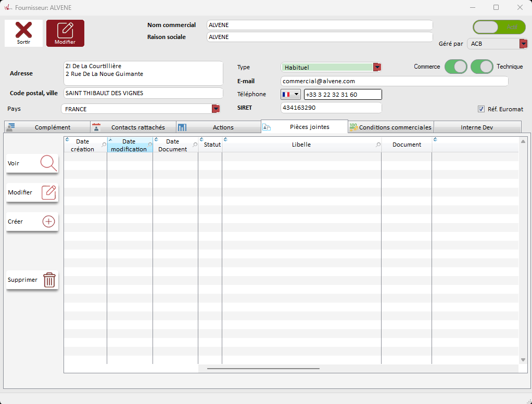The width and height of the screenshot is (532, 404).
Task: Open the phone country flag selector
Action: coord(290,94)
